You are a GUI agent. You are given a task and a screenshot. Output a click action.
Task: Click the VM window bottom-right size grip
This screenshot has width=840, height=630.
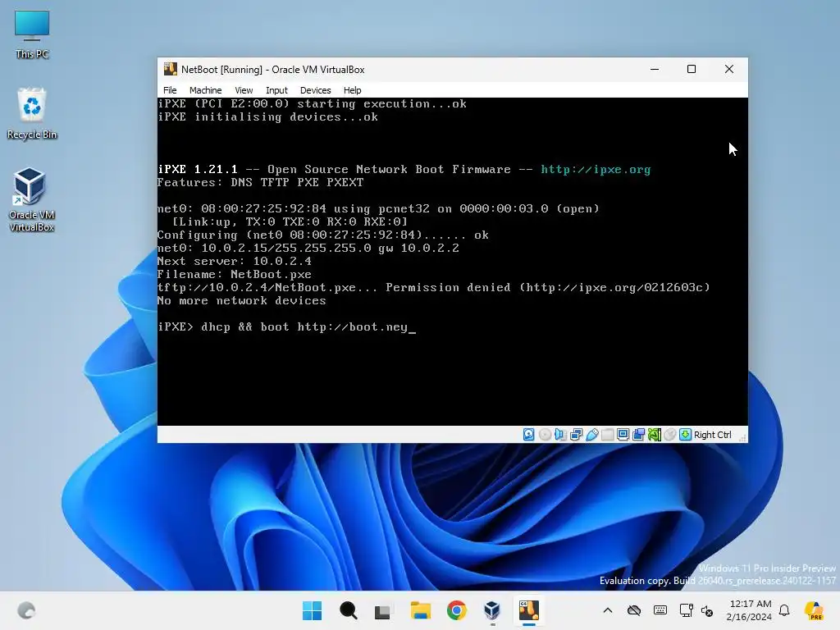(743, 438)
